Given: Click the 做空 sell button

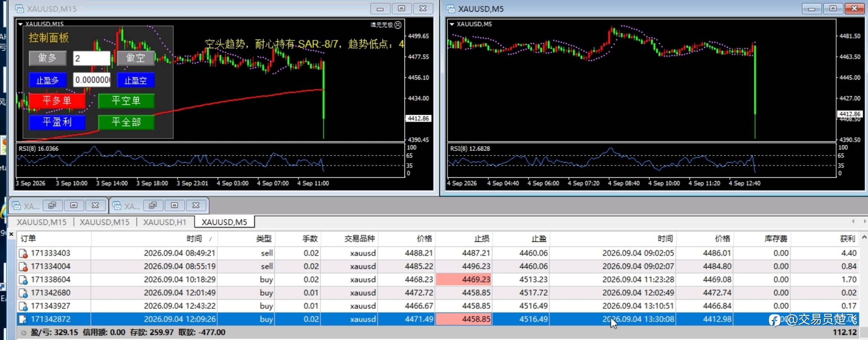Looking at the screenshot, I should pyautogui.click(x=135, y=58).
